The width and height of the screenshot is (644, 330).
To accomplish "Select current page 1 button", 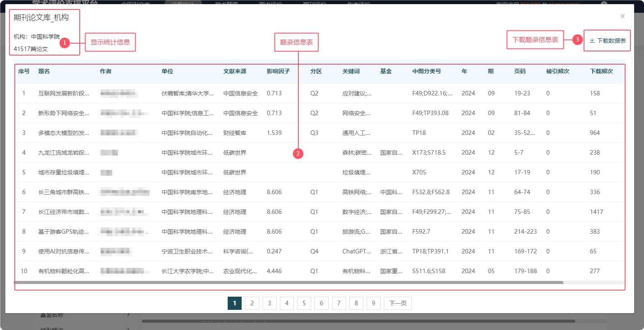I will tap(234, 303).
